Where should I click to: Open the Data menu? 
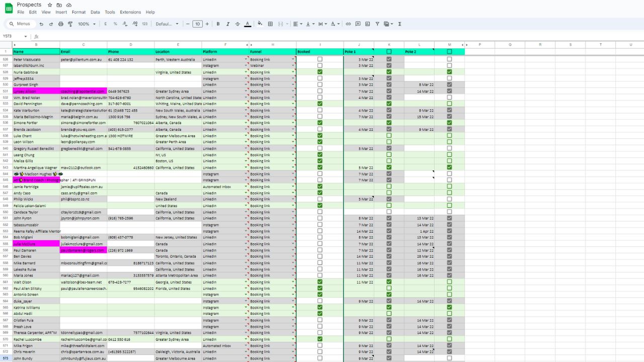(95, 12)
